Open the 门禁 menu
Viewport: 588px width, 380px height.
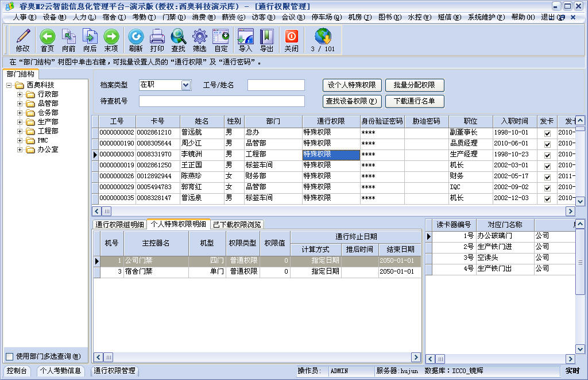pyautogui.click(x=173, y=17)
